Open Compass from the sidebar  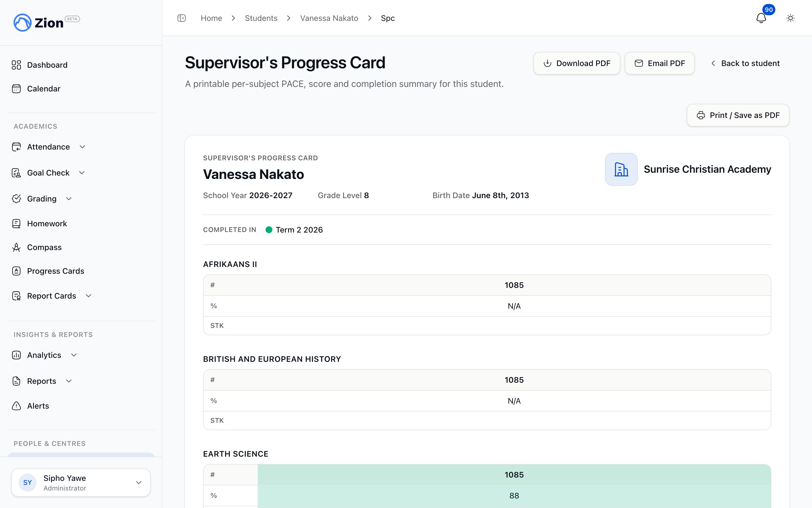[81, 247]
